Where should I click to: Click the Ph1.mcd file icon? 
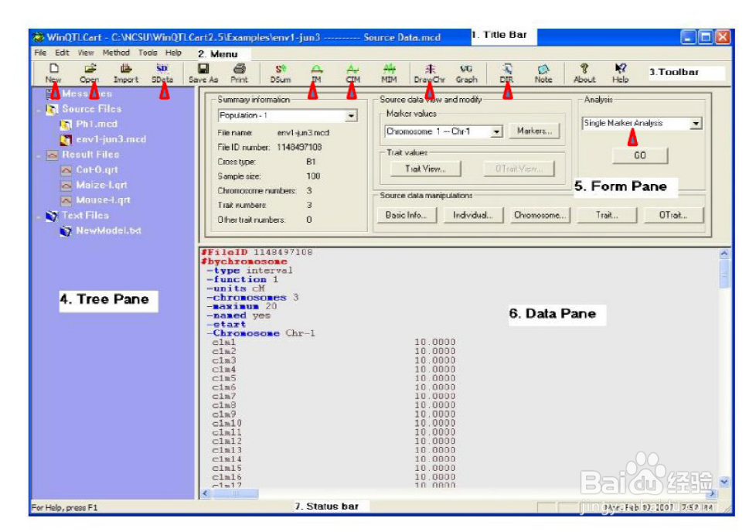(66, 124)
